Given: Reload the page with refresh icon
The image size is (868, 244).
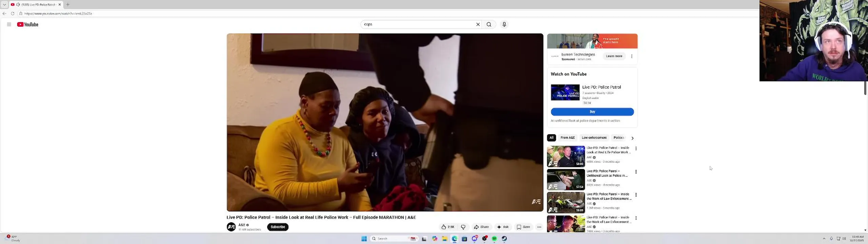Looking at the screenshot, I should [13, 14].
